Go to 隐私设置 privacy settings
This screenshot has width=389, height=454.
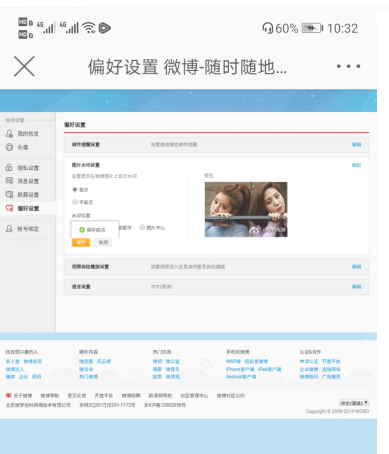click(x=28, y=168)
